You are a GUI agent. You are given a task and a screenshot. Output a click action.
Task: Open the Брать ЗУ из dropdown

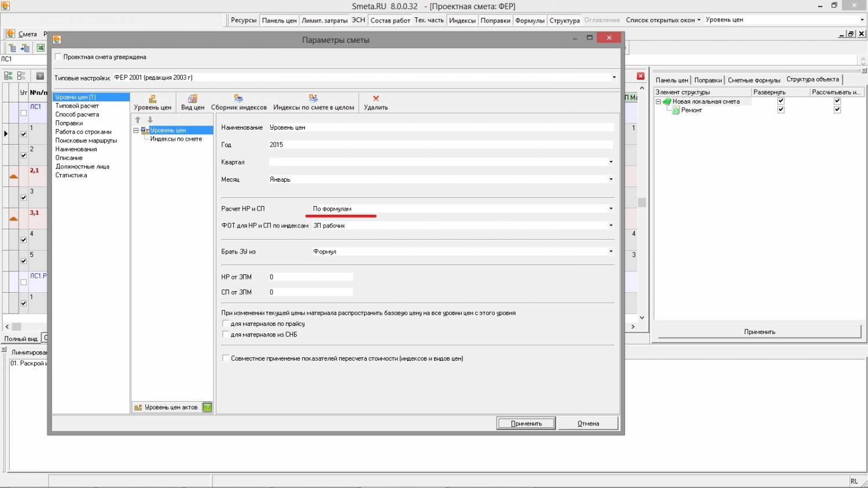pyautogui.click(x=610, y=251)
